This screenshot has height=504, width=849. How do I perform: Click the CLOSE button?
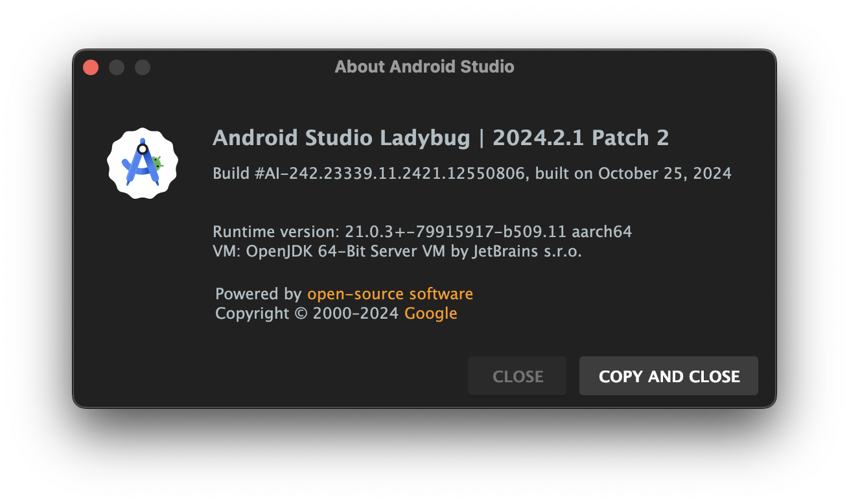point(517,376)
